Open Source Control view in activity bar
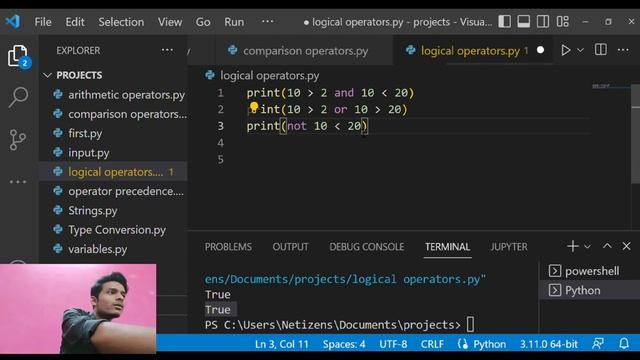640x360 pixels. [x=17, y=140]
